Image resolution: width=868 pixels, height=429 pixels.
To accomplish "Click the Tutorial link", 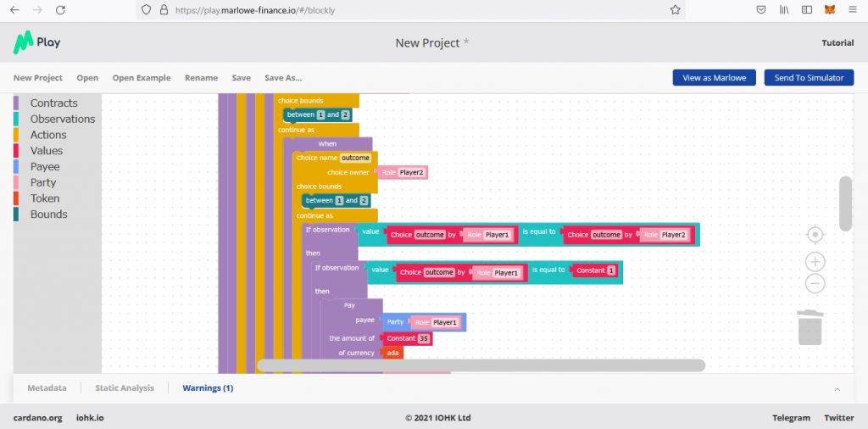I will (837, 43).
